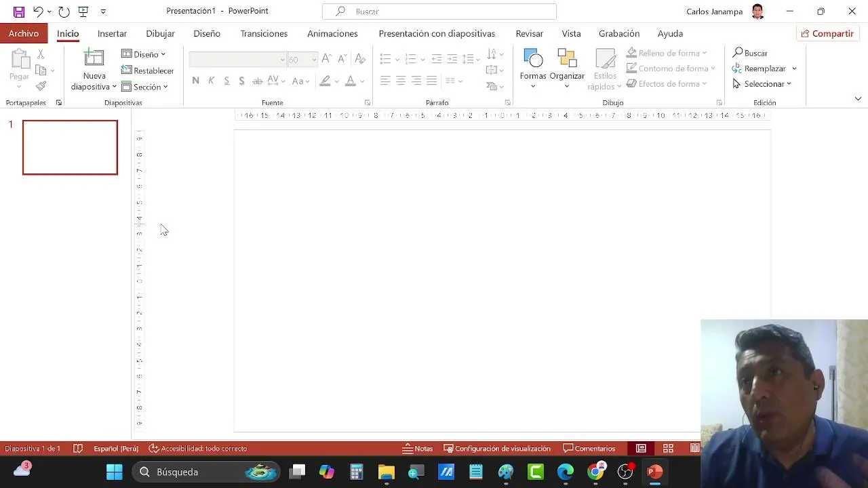The height and width of the screenshot is (488, 868).
Task: Decrease font size icon
Action: [x=342, y=59]
